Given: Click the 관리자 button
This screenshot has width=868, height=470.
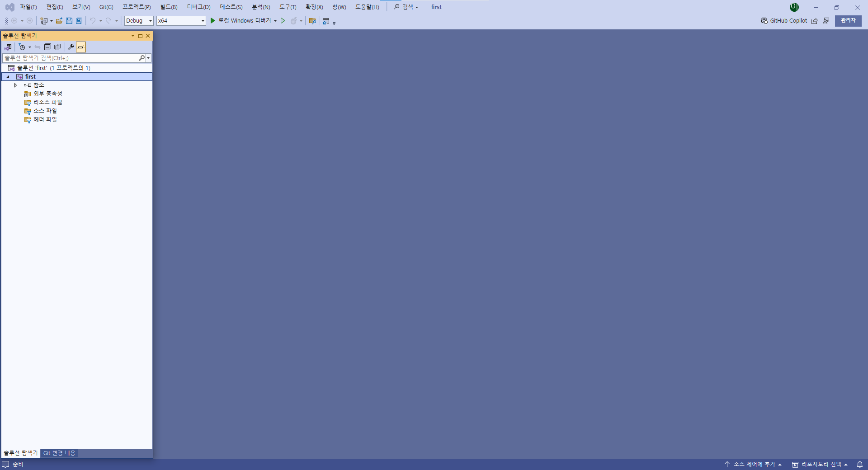Looking at the screenshot, I should pos(848,21).
